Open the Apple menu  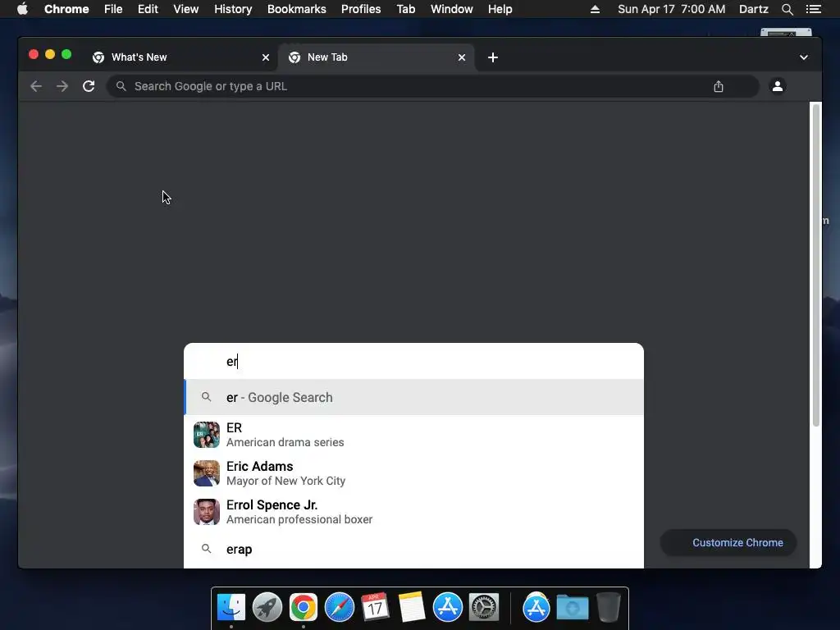click(x=22, y=9)
